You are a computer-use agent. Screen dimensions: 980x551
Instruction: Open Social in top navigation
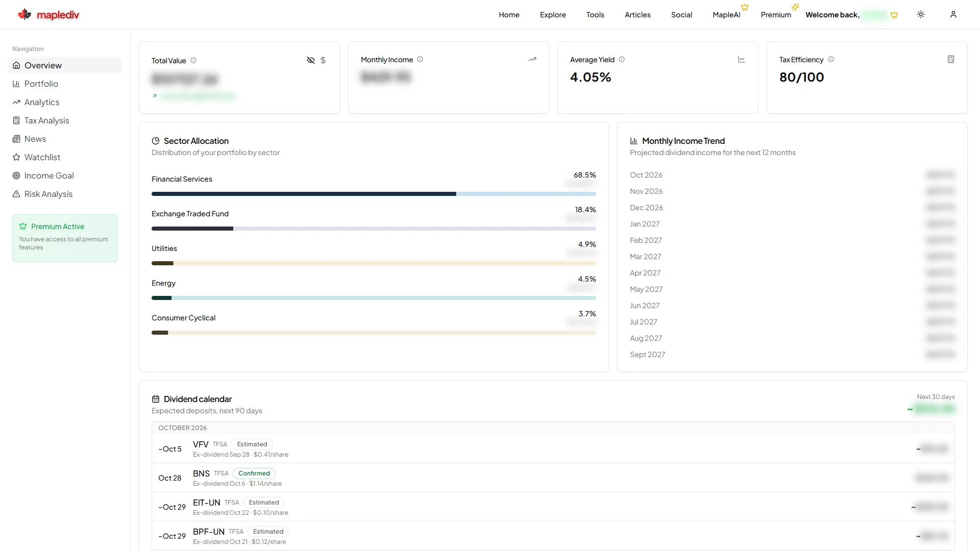click(x=681, y=15)
